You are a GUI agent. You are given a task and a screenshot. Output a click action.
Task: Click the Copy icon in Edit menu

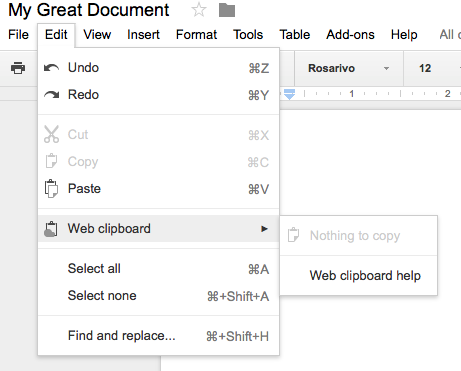[x=51, y=161]
